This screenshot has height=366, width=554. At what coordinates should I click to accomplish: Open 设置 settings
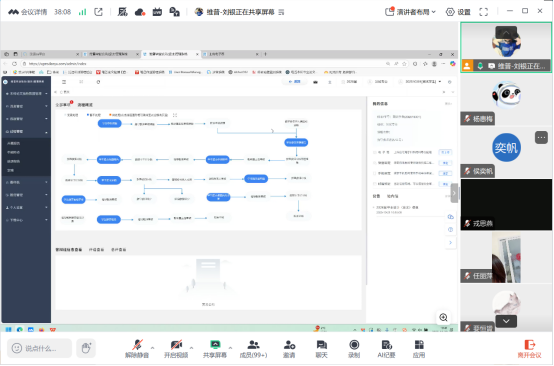[458, 12]
